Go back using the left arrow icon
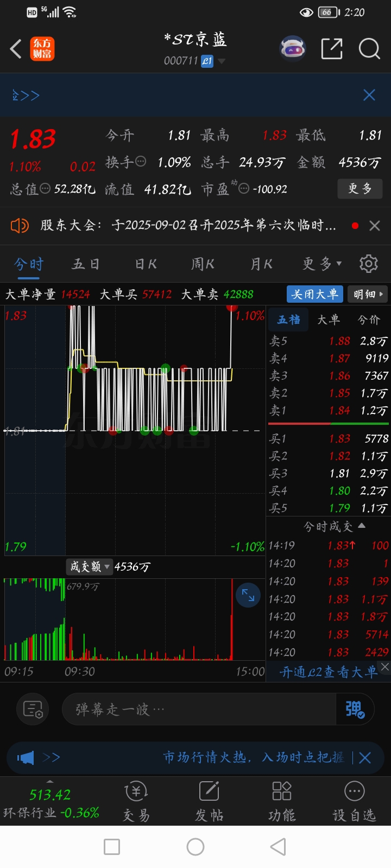 click(x=16, y=49)
